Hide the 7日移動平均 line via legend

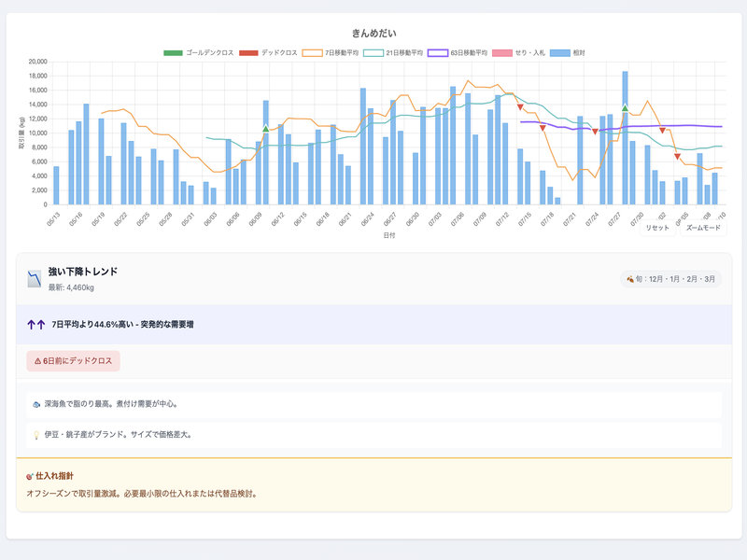point(331,53)
